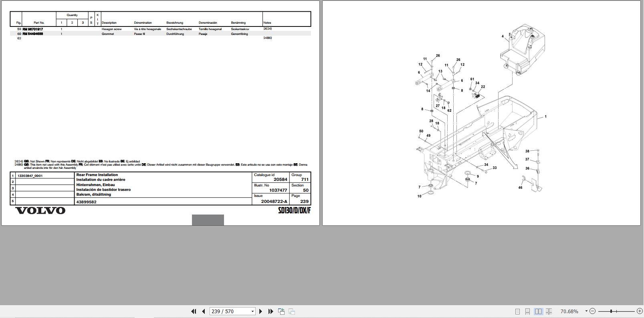The image size is (644, 318).
Task: Go to the previous page
Action: (204, 311)
